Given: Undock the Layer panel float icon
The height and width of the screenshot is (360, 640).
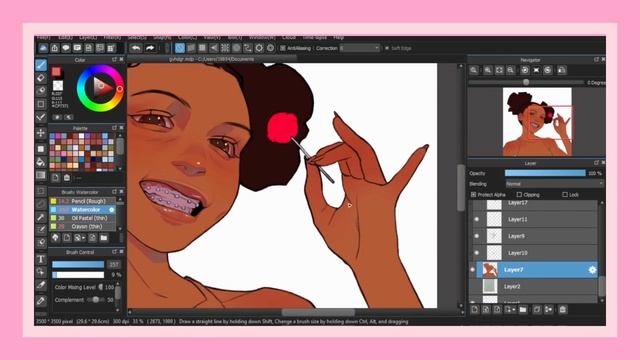Looking at the screenshot, I should (596, 163).
